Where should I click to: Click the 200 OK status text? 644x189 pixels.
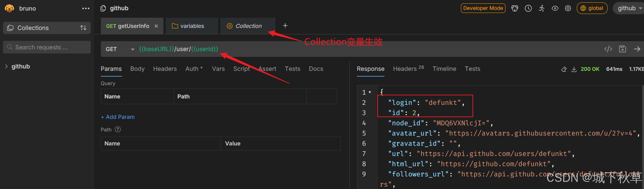click(x=590, y=69)
